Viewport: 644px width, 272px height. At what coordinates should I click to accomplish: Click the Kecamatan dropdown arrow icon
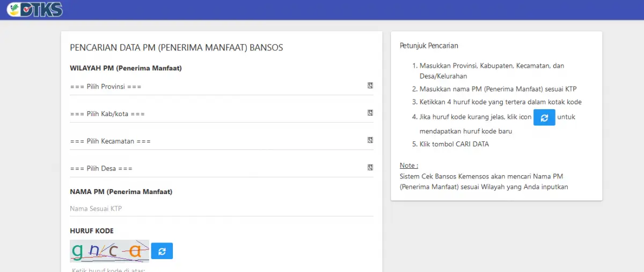(x=370, y=140)
